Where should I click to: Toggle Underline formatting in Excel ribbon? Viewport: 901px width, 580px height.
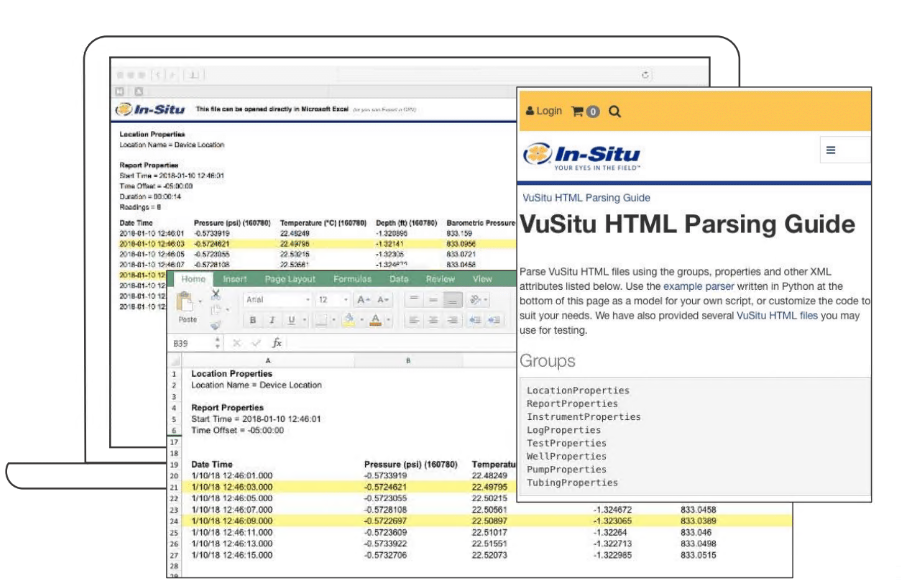pyautogui.click(x=291, y=320)
